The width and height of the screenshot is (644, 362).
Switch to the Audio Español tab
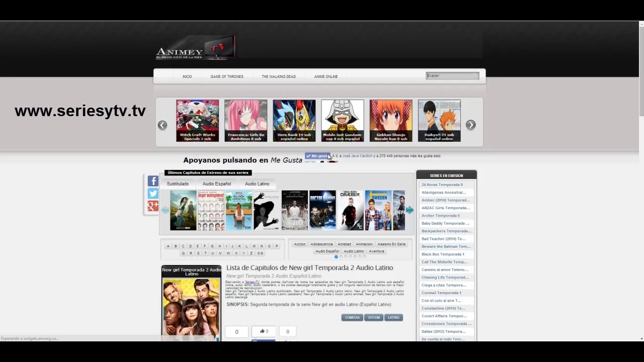tap(217, 184)
